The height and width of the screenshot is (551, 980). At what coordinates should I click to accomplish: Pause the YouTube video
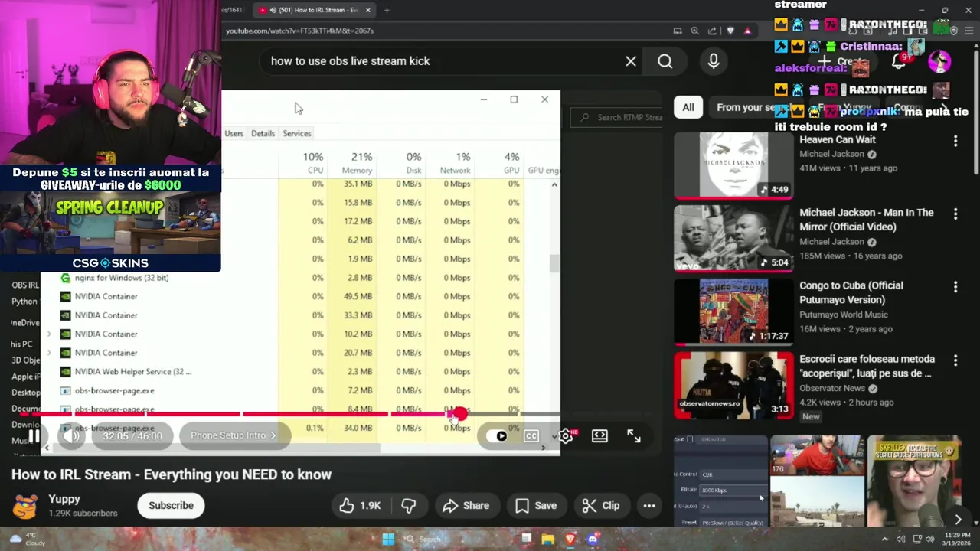pyautogui.click(x=34, y=436)
